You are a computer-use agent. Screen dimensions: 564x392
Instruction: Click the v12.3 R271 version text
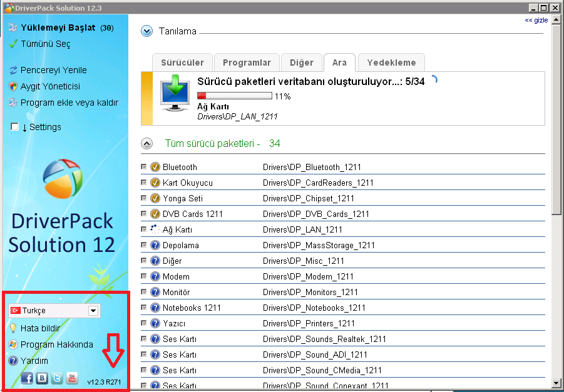(104, 382)
